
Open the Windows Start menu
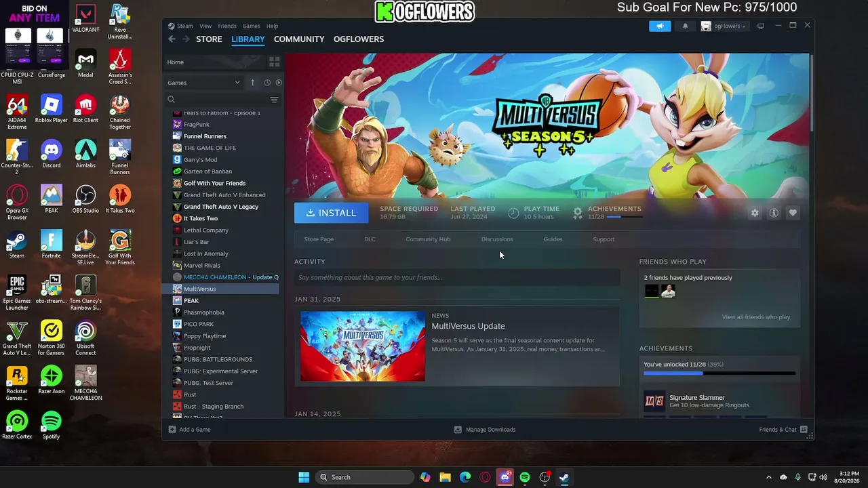(x=304, y=477)
